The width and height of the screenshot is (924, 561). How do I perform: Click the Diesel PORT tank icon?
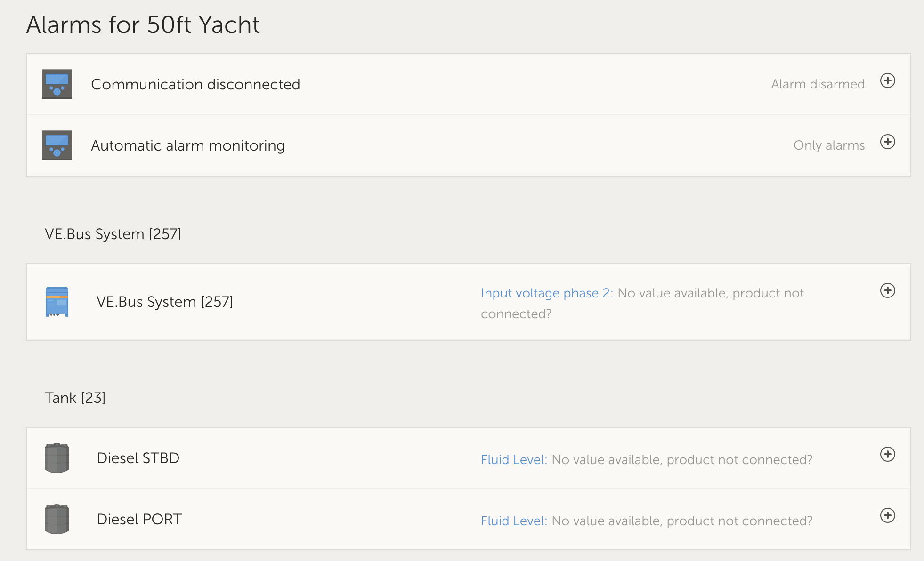[x=57, y=519]
